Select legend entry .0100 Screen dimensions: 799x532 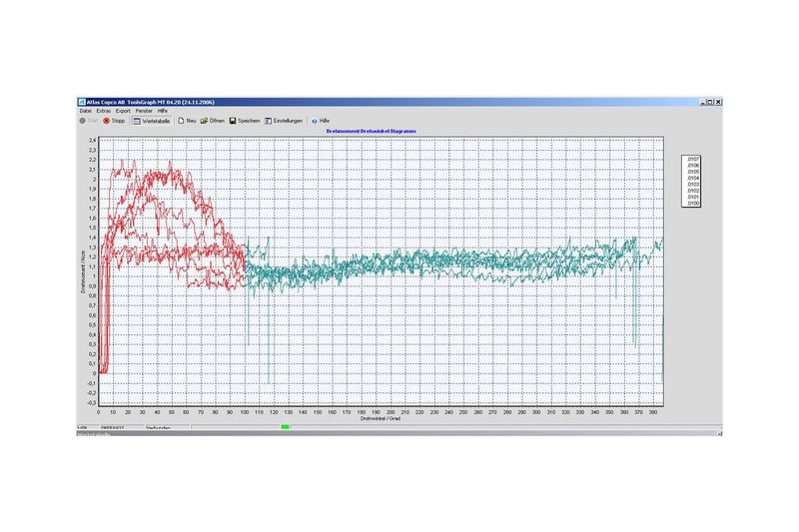(x=692, y=204)
